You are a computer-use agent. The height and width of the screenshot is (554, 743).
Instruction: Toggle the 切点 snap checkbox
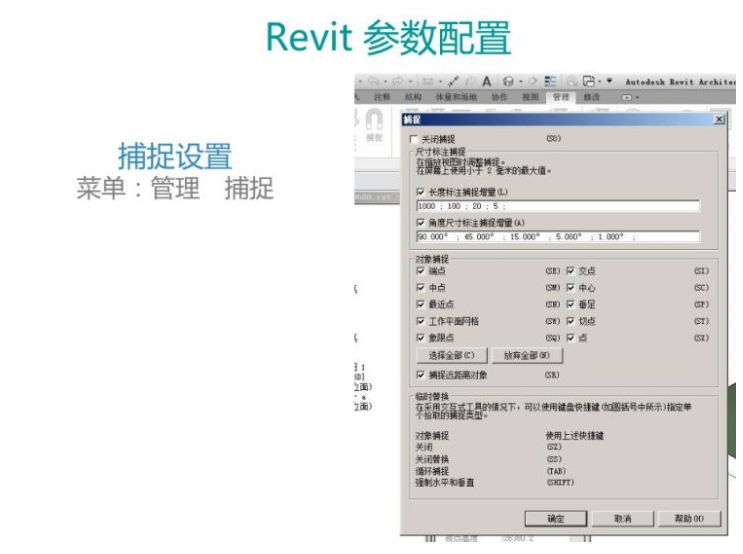(571, 321)
